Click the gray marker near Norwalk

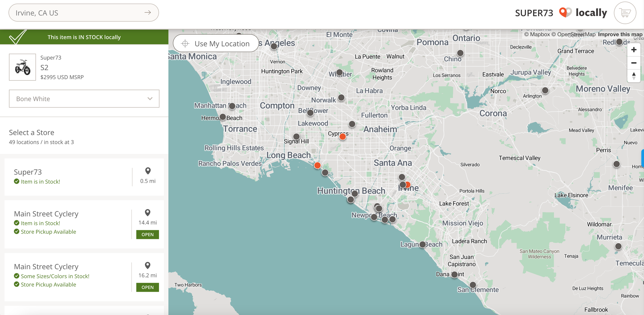341,97
